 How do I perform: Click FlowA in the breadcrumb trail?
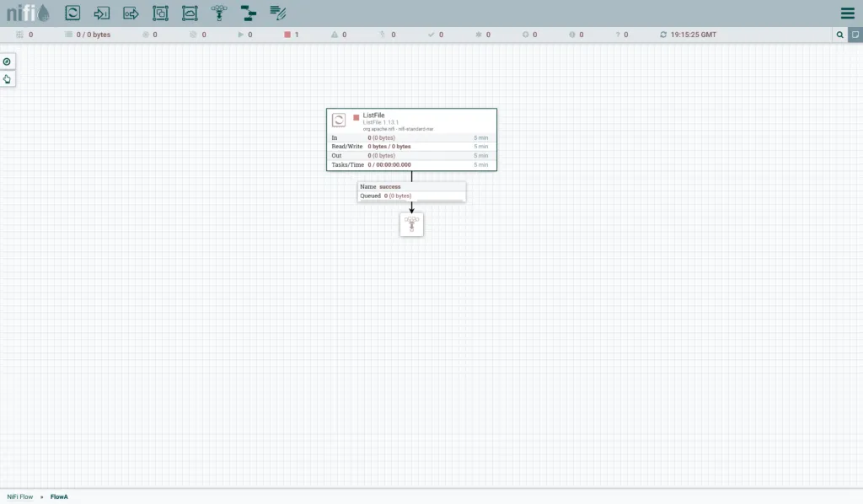tap(59, 497)
